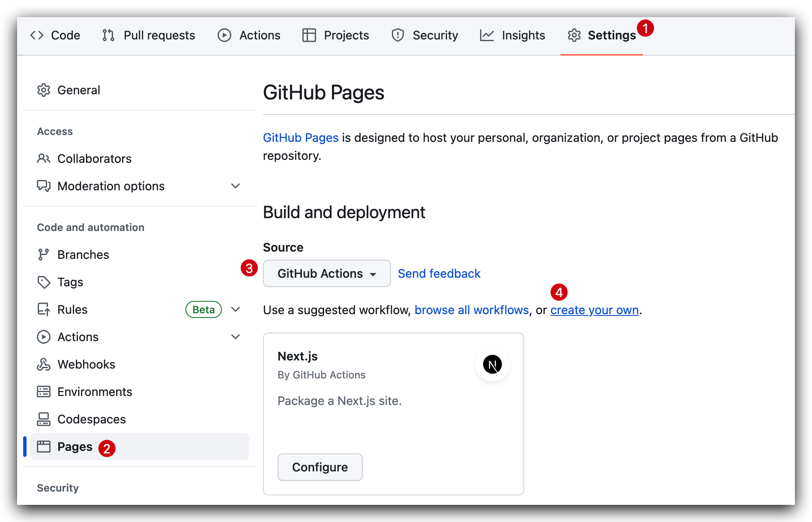Click the Webhooks icon in sidebar
The height and width of the screenshot is (522, 812).
[x=44, y=364]
